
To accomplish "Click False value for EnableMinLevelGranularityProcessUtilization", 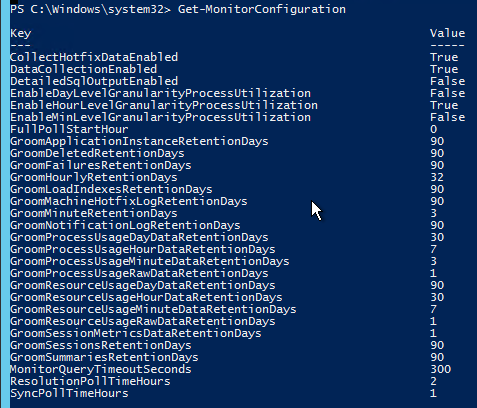I will tap(447, 117).
